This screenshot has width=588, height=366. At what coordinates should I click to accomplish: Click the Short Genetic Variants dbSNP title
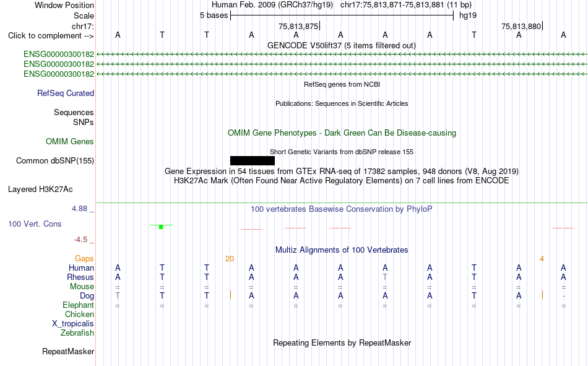click(x=342, y=152)
